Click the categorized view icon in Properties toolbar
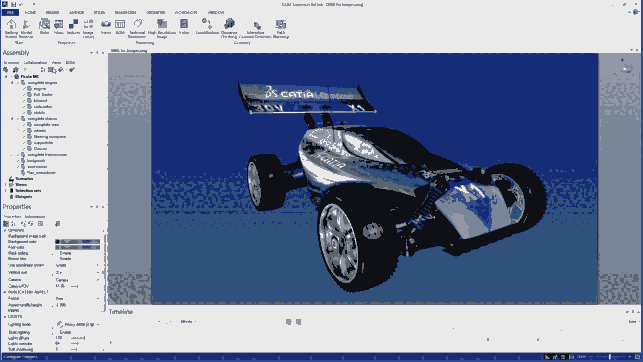Screen dimensions: 643x362 (x=6, y=223)
